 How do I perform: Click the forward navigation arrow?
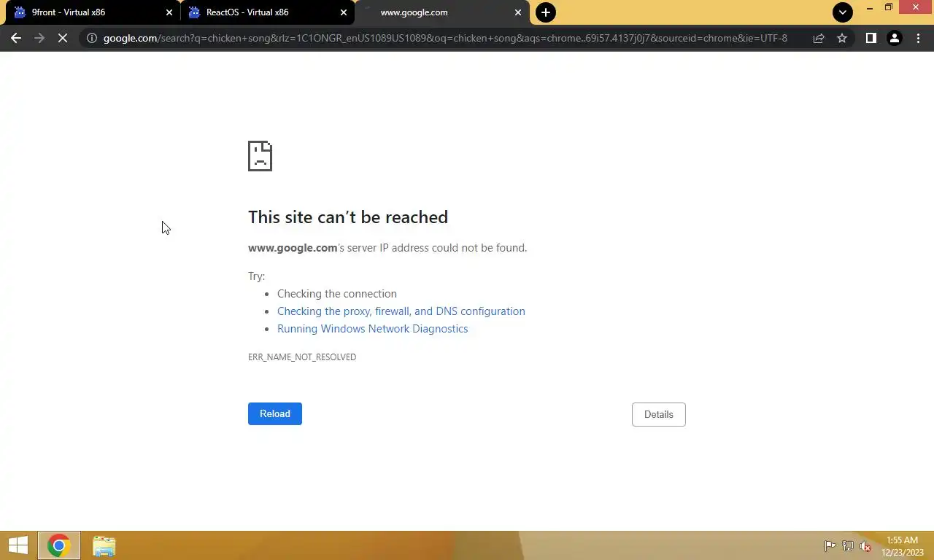tap(39, 38)
